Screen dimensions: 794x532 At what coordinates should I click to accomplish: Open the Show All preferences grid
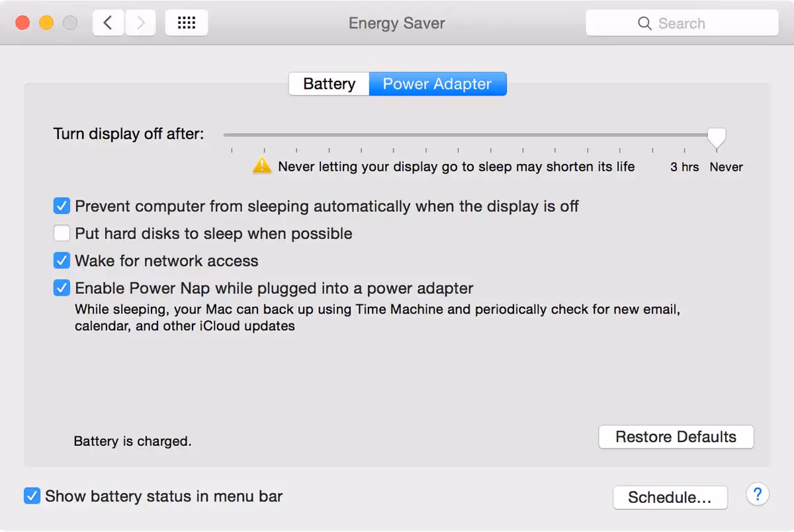click(x=187, y=22)
